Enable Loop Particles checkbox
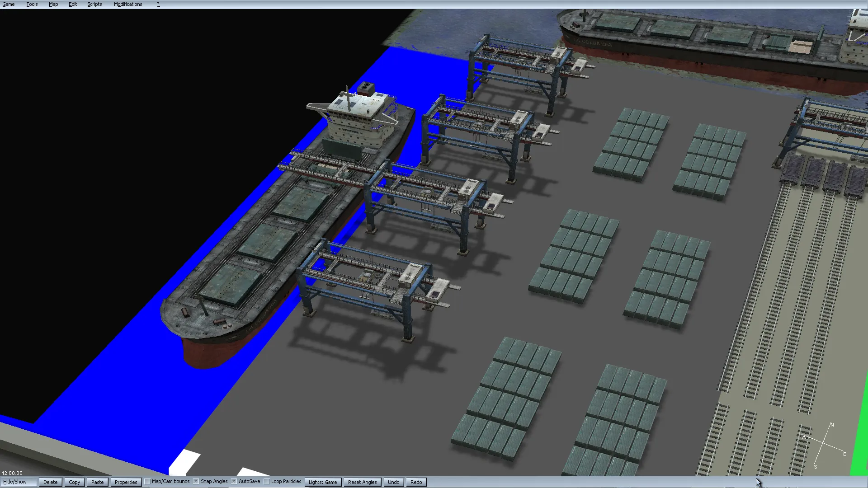 [267, 482]
